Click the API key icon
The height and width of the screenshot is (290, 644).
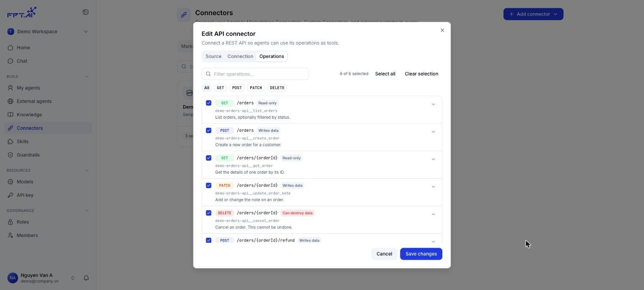point(11,195)
